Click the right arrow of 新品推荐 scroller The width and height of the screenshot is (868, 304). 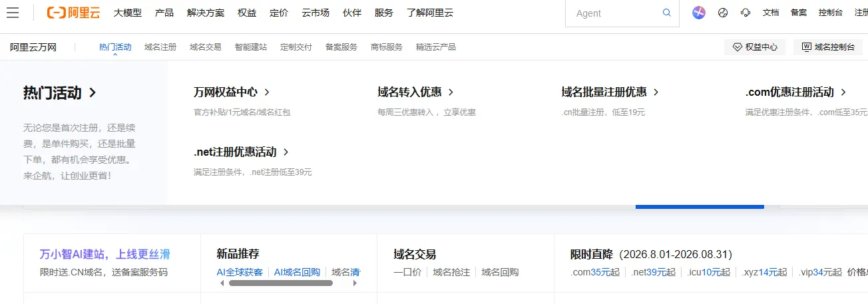(x=355, y=283)
